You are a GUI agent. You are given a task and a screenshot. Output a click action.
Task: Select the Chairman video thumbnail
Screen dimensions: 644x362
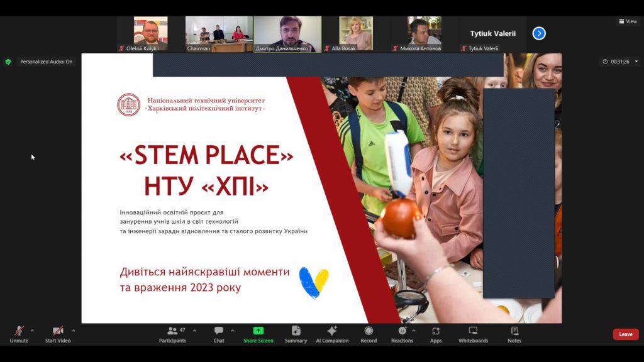click(x=219, y=34)
